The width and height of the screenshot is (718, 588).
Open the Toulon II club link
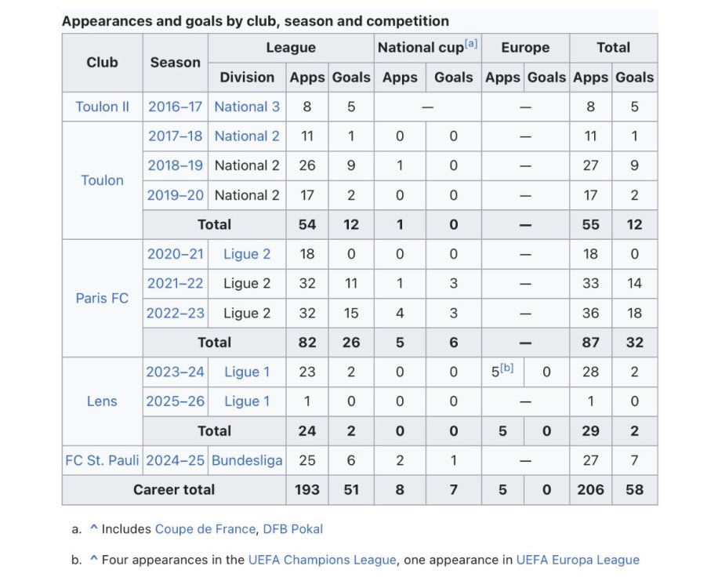(102, 107)
